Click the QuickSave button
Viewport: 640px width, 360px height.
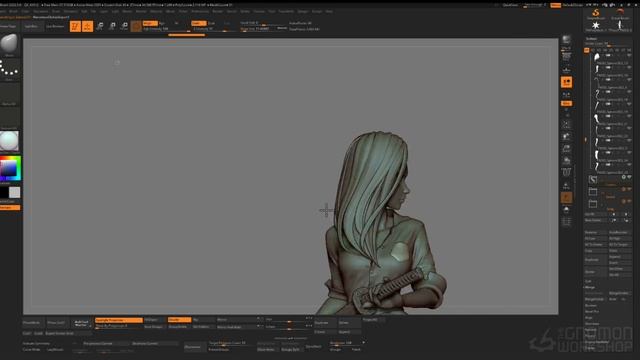pyautogui.click(x=510, y=5)
